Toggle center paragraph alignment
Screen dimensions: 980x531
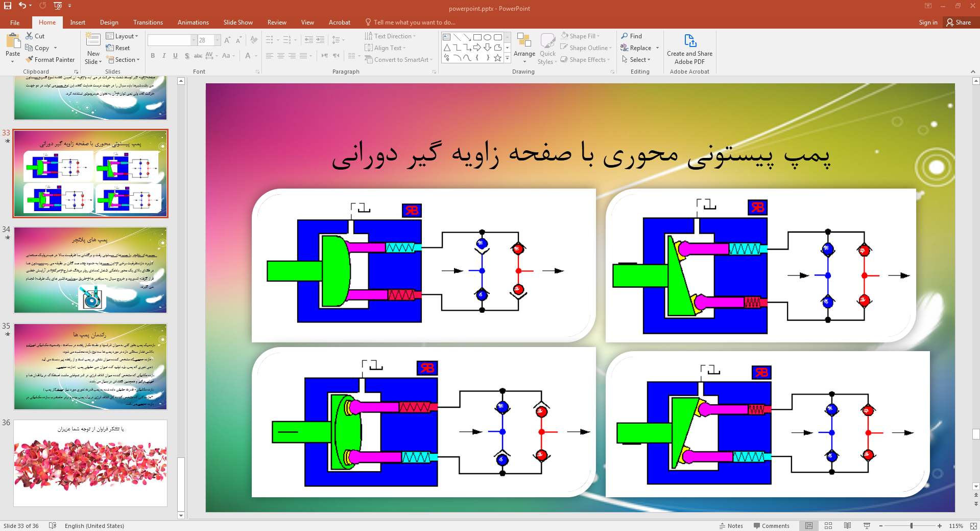coord(280,56)
